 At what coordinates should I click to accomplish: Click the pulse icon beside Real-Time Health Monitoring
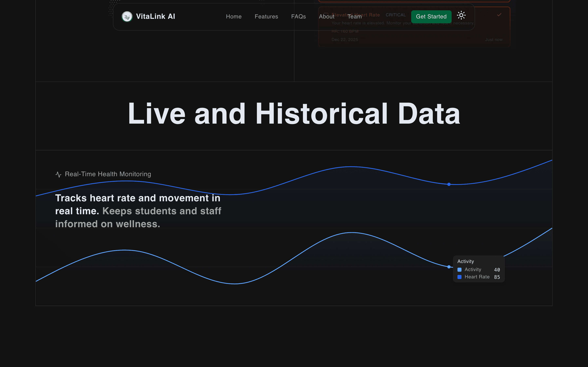pos(58,174)
